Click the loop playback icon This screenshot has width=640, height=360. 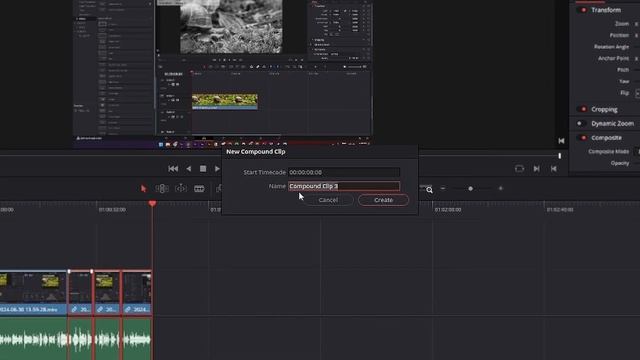(519, 169)
